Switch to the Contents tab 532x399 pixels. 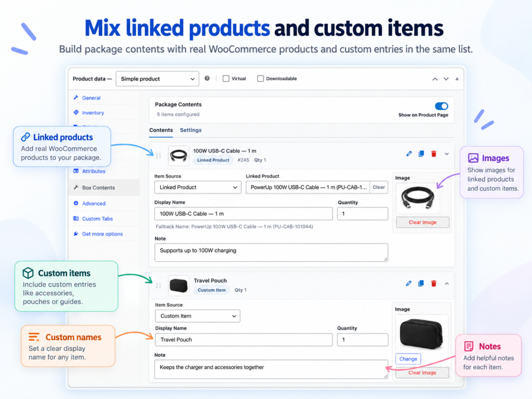(x=161, y=130)
